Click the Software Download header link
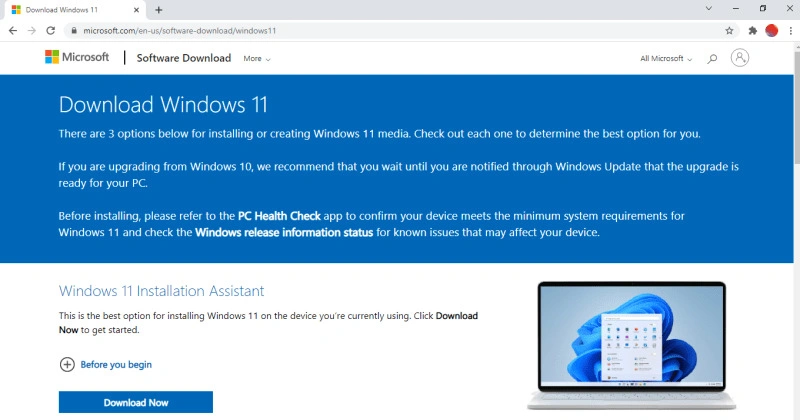This screenshot has width=800, height=420. pyautogui.click(x=184, y=58)
